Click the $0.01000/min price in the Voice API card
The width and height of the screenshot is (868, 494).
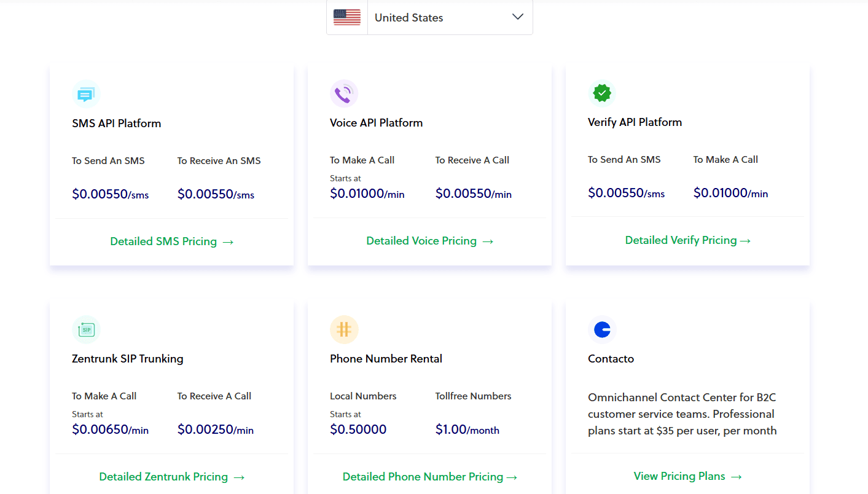click(x=367, y=194)
